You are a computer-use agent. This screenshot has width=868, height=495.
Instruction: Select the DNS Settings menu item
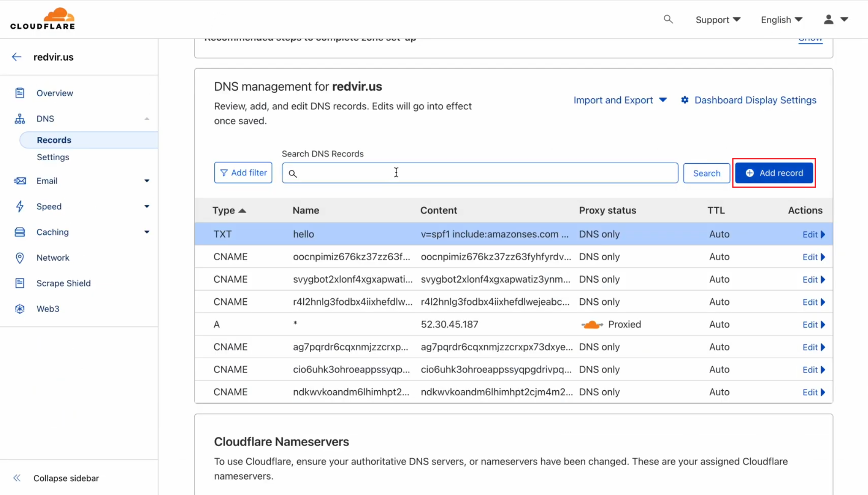(53, 156)
